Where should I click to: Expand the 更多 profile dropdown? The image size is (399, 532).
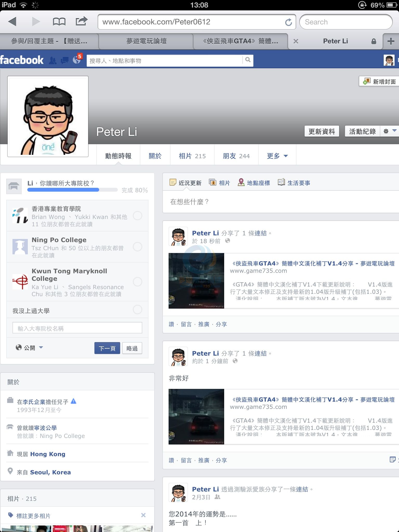point(277,156)
